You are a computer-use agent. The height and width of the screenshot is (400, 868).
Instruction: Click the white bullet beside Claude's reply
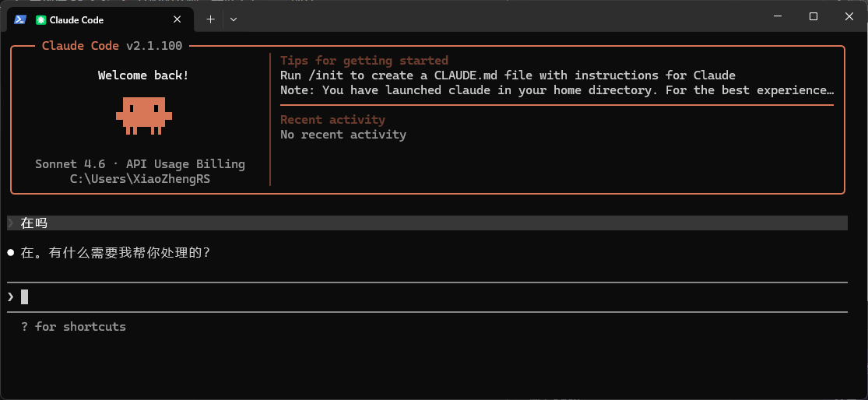11,253
